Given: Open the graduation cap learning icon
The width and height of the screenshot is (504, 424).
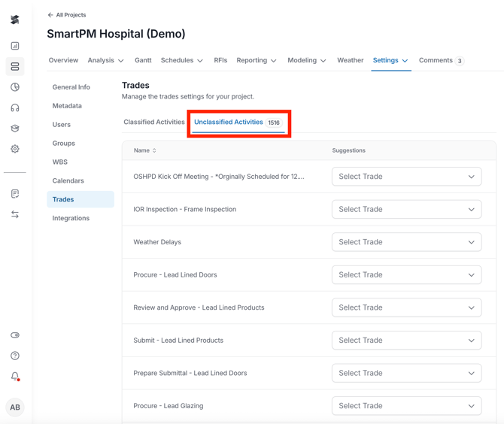Looking at the screenshot, I should [x=15, y=128].
